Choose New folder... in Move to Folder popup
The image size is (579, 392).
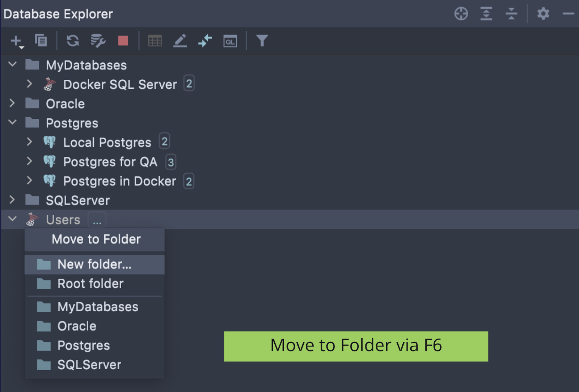coord(94,264)
